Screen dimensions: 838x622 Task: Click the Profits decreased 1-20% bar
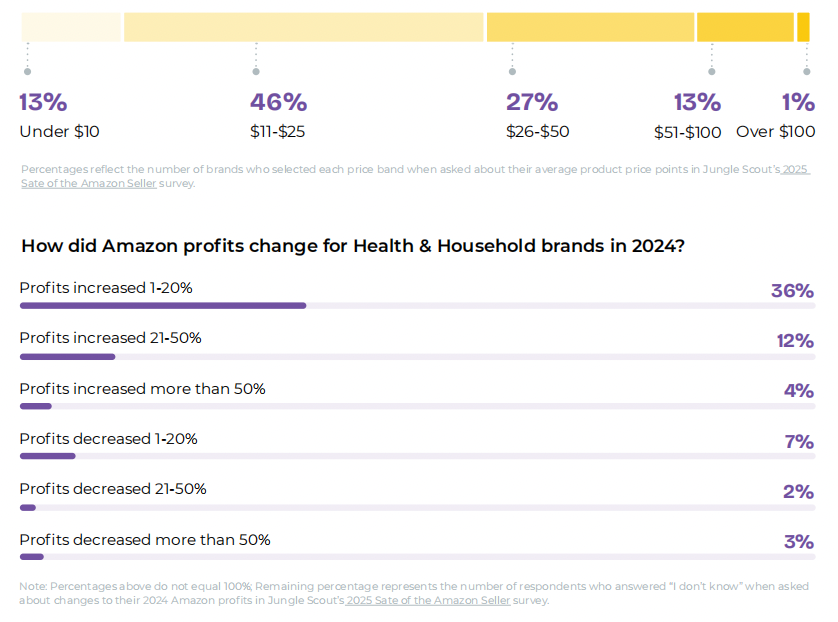[x=47, y=456]
